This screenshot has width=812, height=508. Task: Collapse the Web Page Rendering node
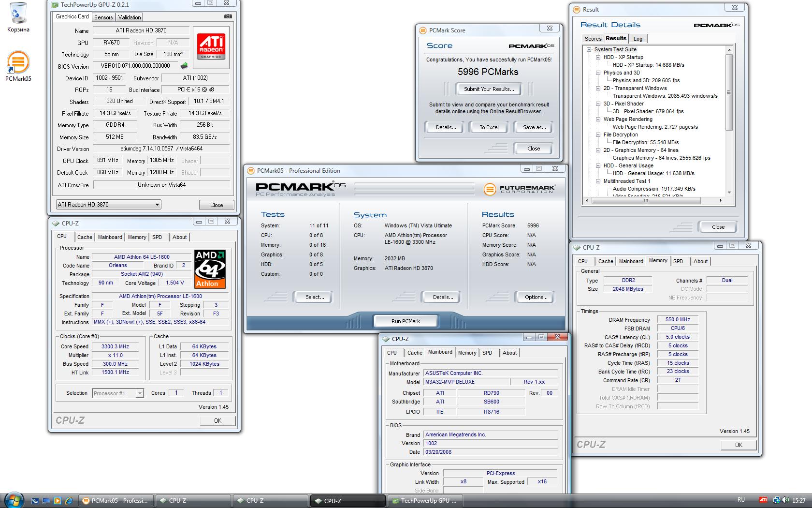click(x=598, y=119)
